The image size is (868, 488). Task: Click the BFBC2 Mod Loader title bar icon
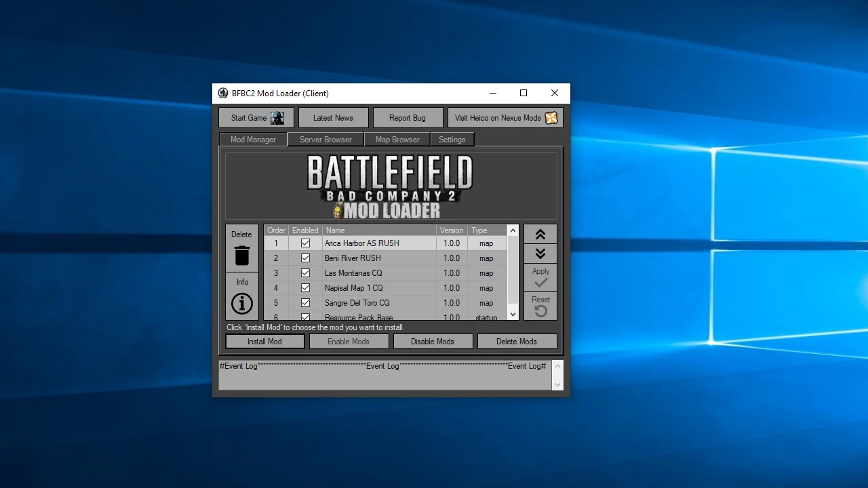pyautogui.click(x=223, y=93)
